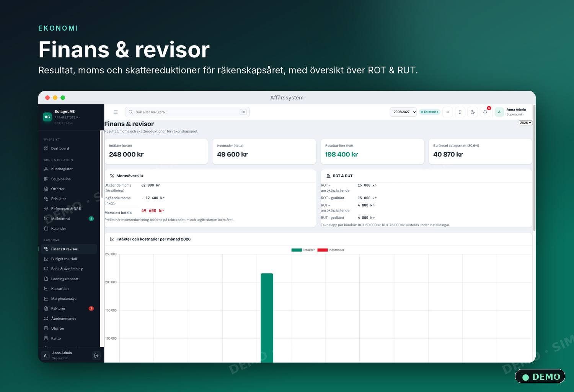Click the AS company logo badge

tap(47, 117)
